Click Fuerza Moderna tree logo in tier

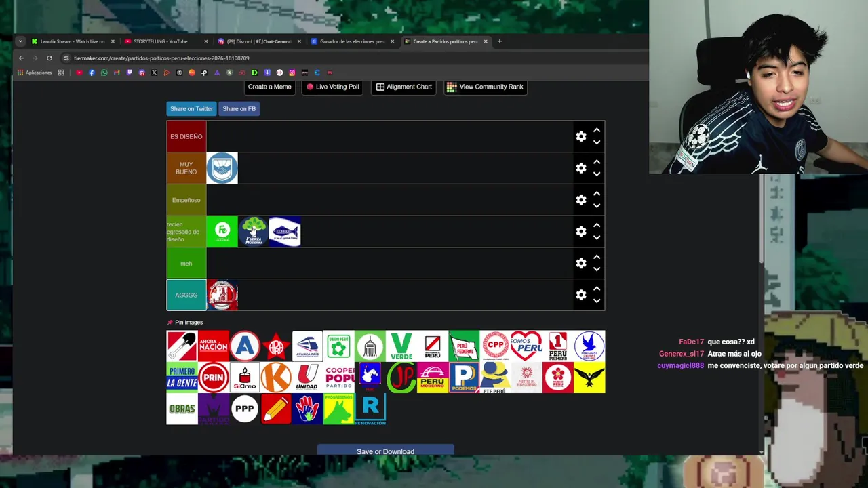pos(253,232)
